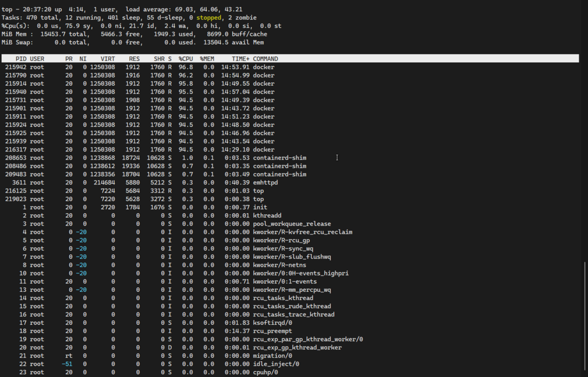The width and height of the screenshot is (588, 377).
Task: Click the TIME+ value 14:48.50
Action: (235, 124)
